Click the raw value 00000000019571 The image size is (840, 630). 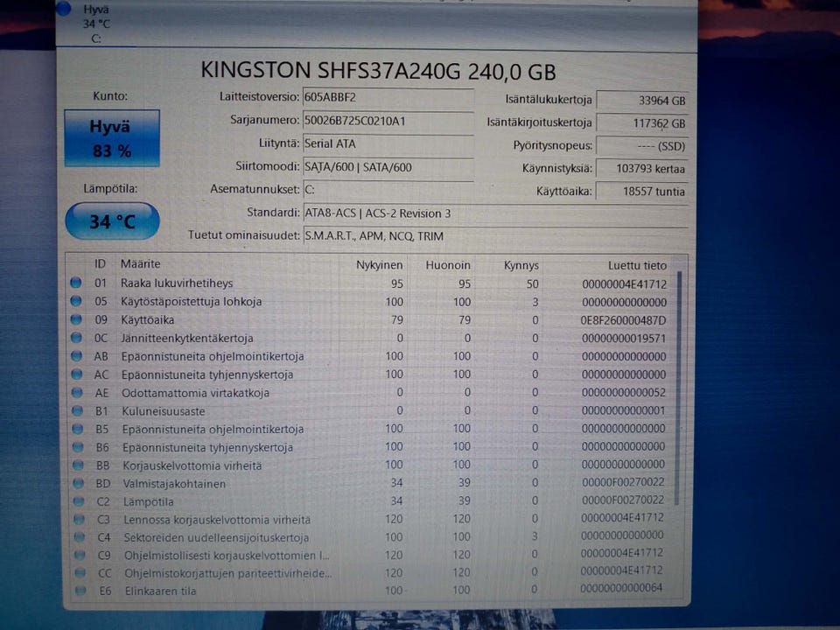[x=624, y=339]
